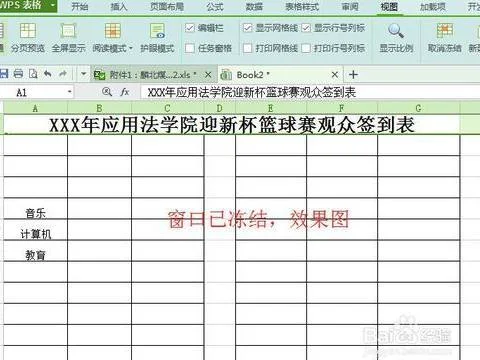The image size is (480, 360).
Task: Expand the 阅读模式 dropdown arrow
Action: pyautogui.click(x=131, y=48)
